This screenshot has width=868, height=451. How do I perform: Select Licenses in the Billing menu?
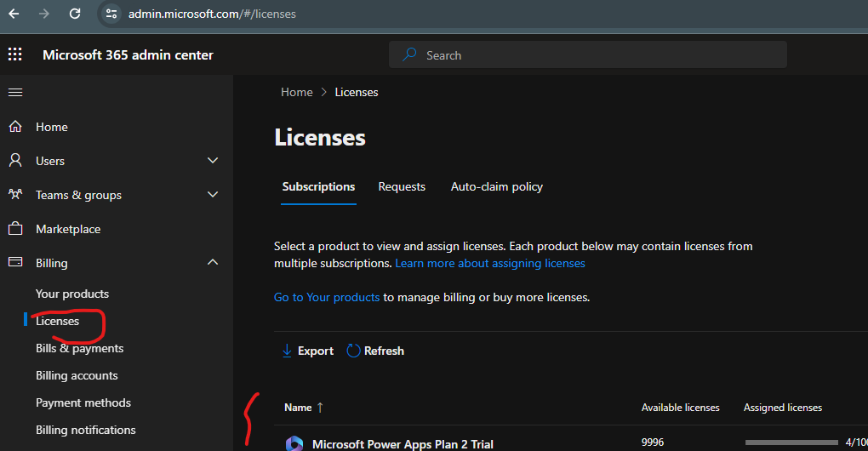[x=58, y=321]
